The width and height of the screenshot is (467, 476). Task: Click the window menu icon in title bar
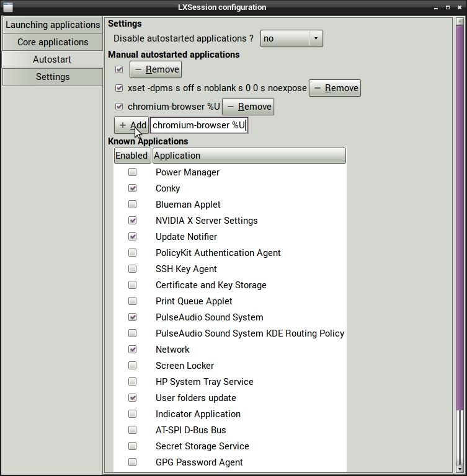pyautogui.click(x=7, y=7)
